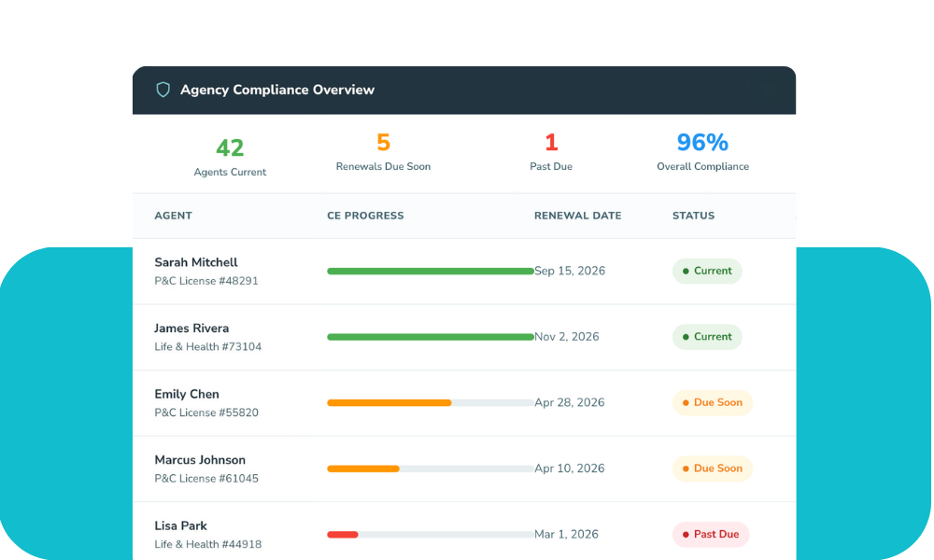The image size is (934, 560).
Task: Click Life & Health #73104
Action: [x=208, y=347]
